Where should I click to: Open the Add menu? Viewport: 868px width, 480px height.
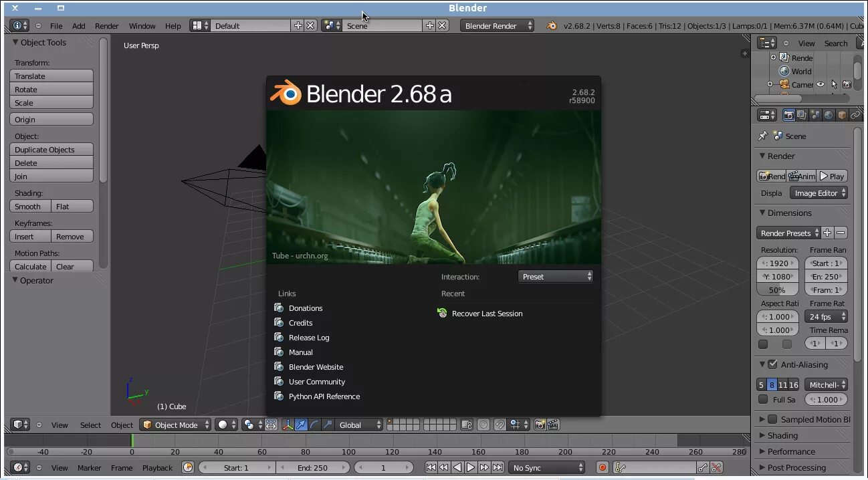point(79,26)
